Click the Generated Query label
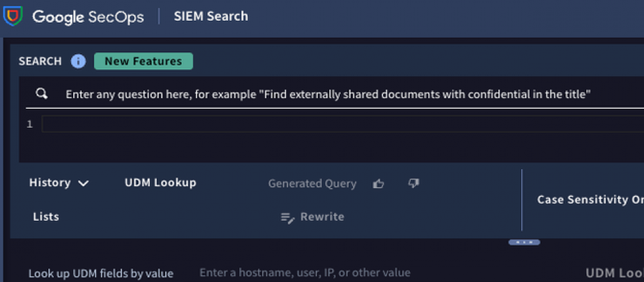 (312, 184)
